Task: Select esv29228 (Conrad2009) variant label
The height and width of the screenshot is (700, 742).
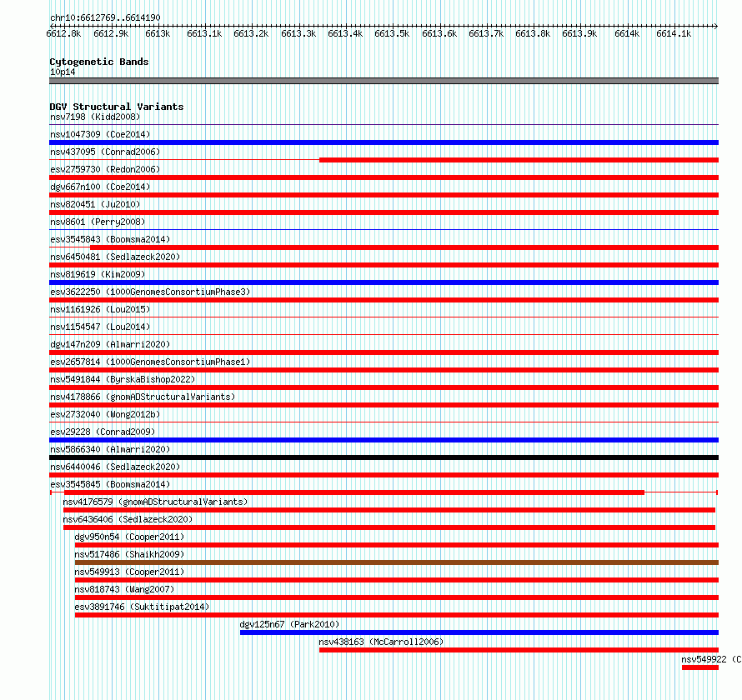Action: [103, 432]
